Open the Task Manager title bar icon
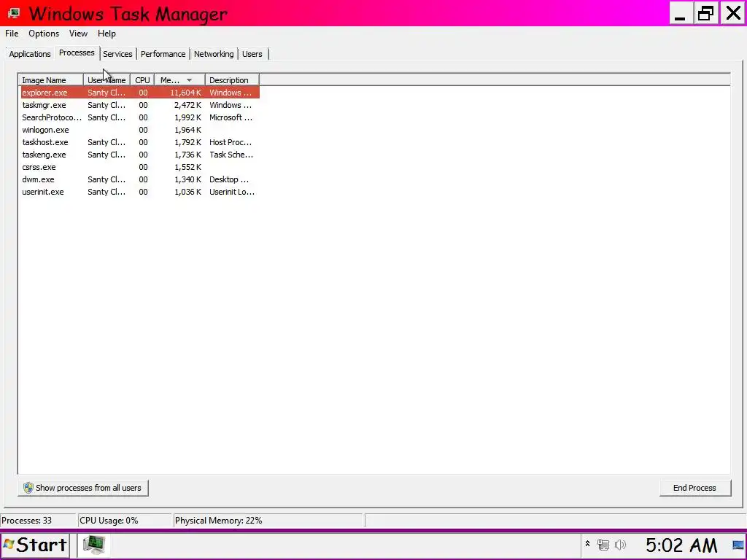747x560 pixels. (x=14, y=13)
